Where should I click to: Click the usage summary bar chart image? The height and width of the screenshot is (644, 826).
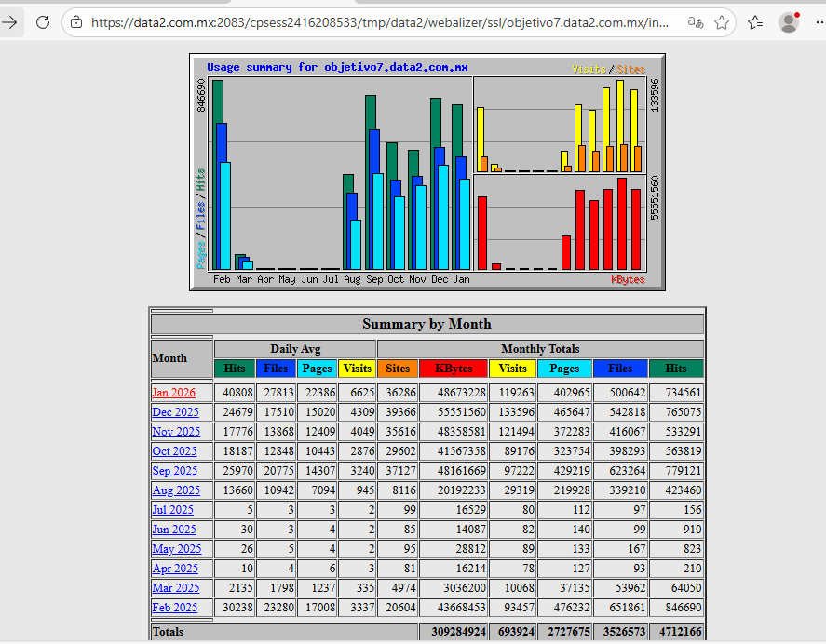tap(427, 172)
